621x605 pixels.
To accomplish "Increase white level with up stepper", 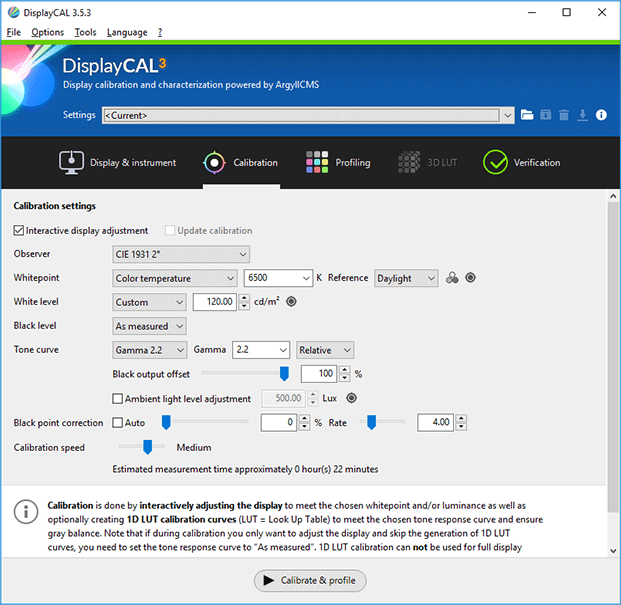I will [x=245, y=298].
